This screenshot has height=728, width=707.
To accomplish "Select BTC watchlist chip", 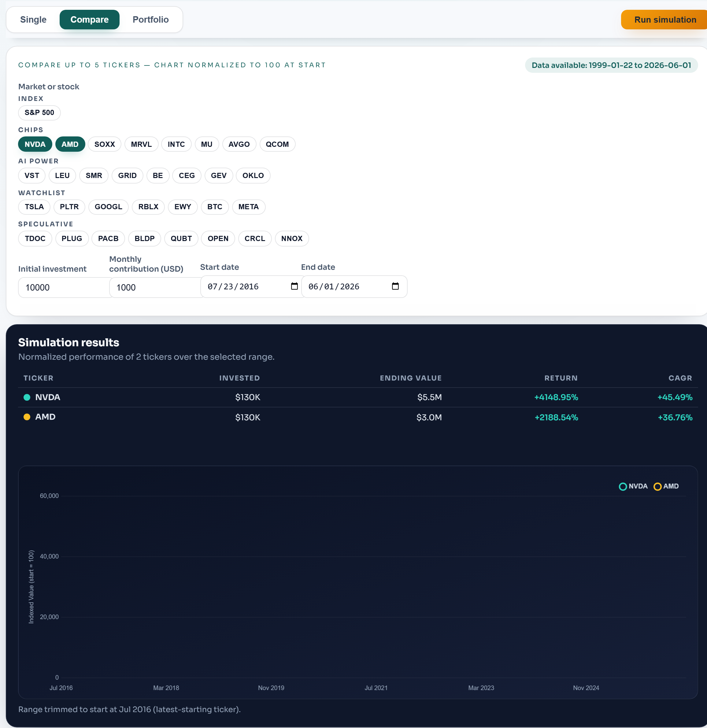I will [x=215, y=207].
